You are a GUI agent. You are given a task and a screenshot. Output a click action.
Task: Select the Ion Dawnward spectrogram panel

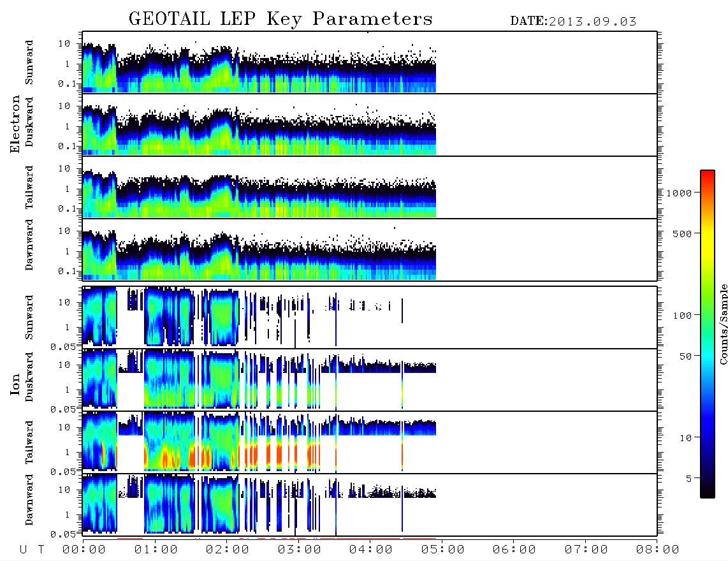[370, 504]
